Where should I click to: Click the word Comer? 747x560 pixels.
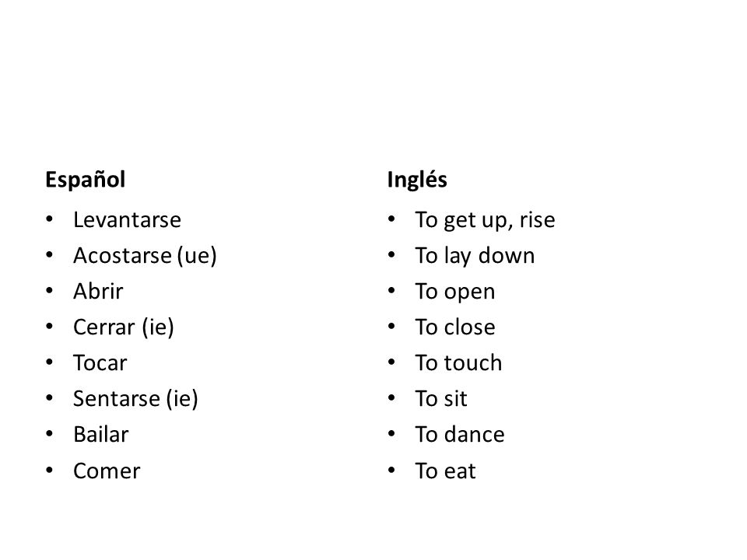pos(107,471)
